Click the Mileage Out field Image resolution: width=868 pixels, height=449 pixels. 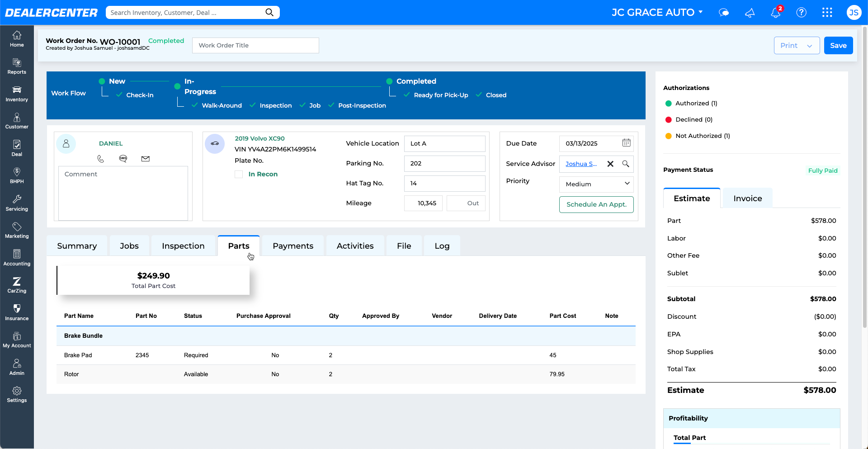coord(466,203)
